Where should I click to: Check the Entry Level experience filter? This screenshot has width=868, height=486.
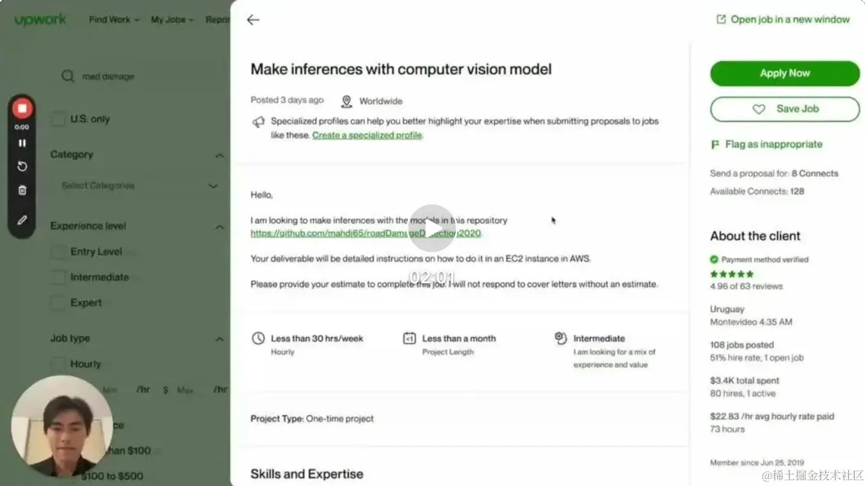tap(58, 251)
